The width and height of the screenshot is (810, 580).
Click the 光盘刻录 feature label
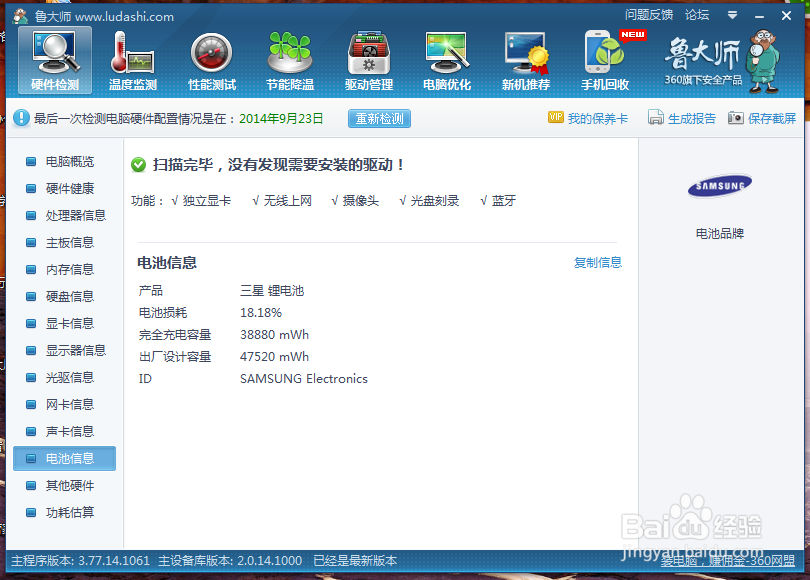(435, 200)
